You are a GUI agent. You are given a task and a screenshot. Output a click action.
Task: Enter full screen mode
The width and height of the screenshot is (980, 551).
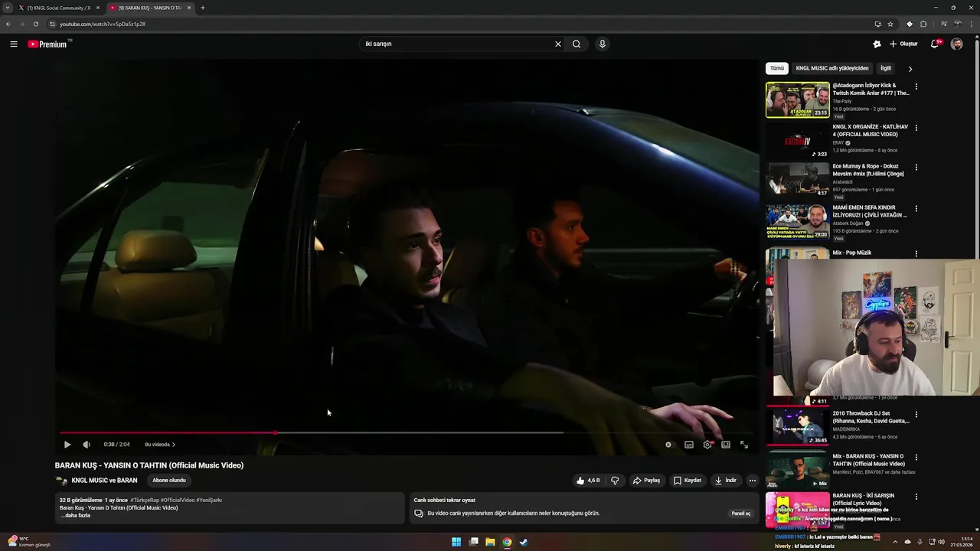pos(744,445)
